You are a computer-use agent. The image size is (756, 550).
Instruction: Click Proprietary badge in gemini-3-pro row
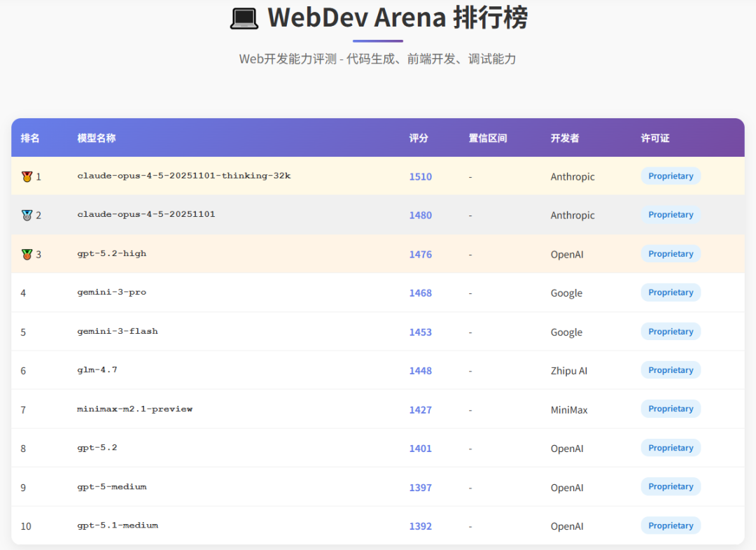click(671, 292)
